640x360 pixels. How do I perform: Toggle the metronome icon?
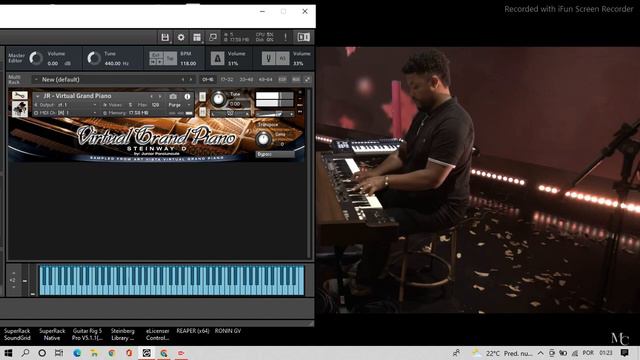[217, 58]
